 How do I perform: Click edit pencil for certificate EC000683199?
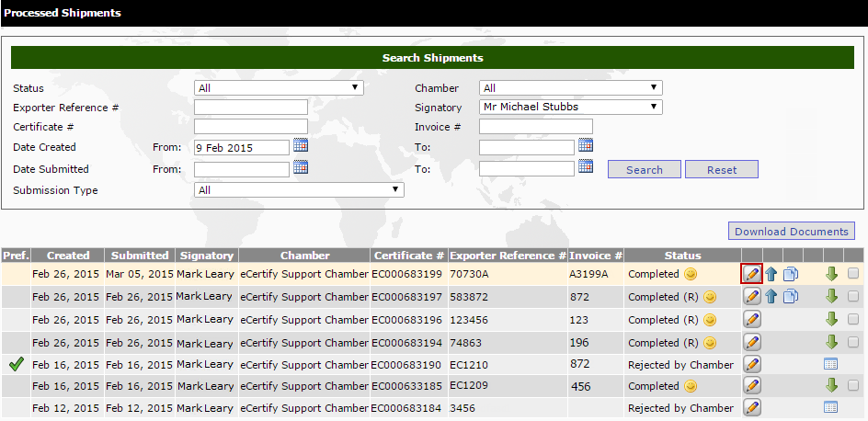click(751, 273)
